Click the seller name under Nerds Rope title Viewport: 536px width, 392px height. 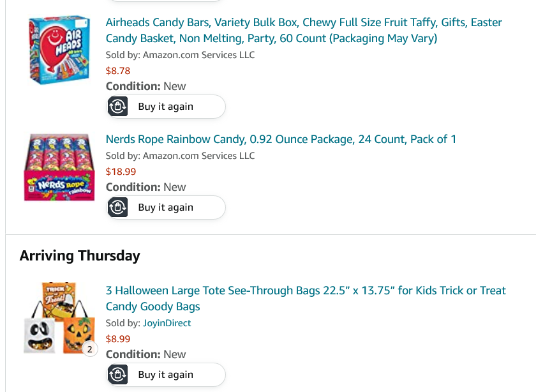click(x=198, y=156)
